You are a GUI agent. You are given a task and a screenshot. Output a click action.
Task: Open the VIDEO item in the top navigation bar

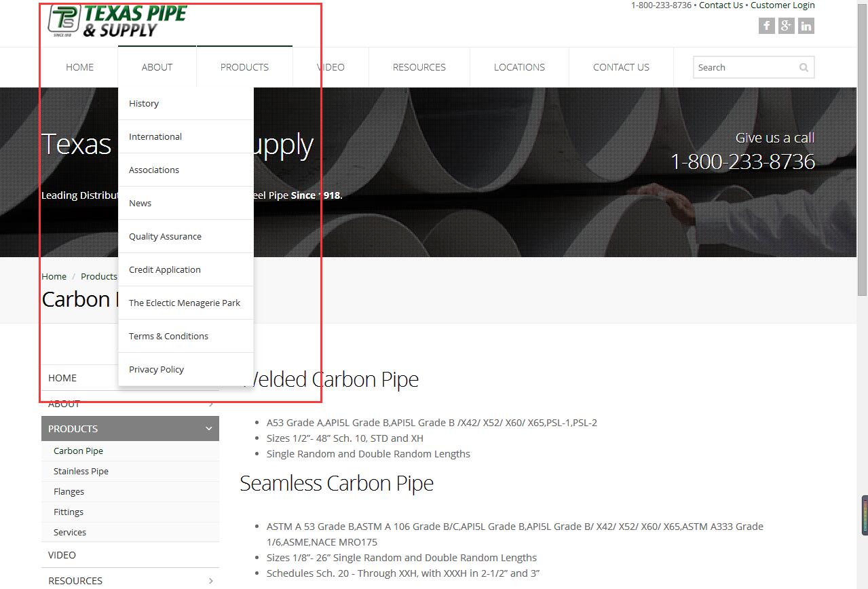coord(331,67)
